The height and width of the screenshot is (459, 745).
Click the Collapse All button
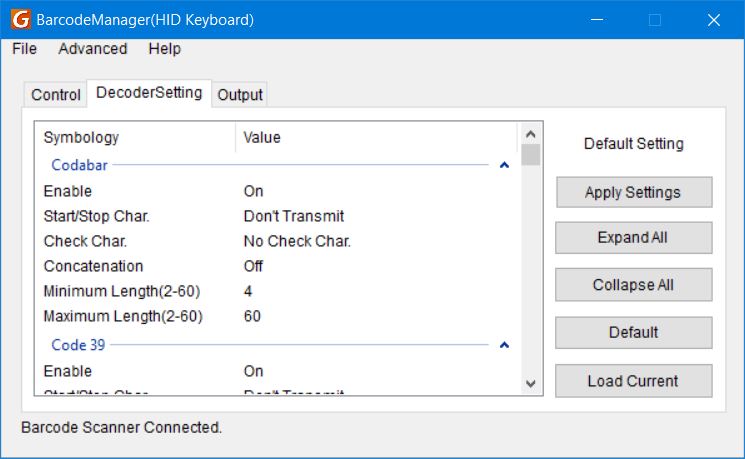(633, 285)
